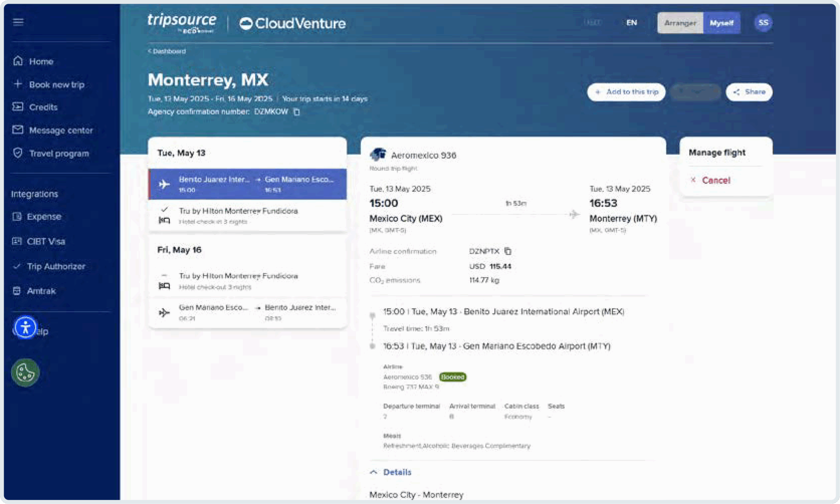The height and width of the screenshot is (504, 840).
Task: Click the return flight airplane icon
Action: (164, 312)
